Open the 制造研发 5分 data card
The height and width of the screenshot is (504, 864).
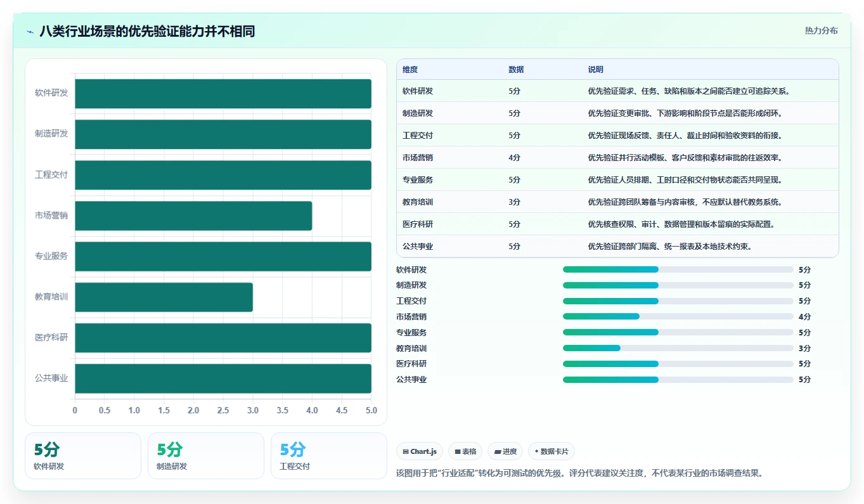(206, 456)
